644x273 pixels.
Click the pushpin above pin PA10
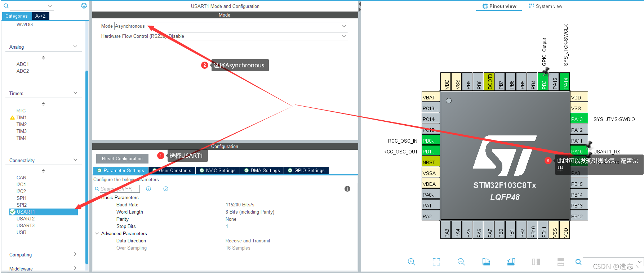(589, 145)
